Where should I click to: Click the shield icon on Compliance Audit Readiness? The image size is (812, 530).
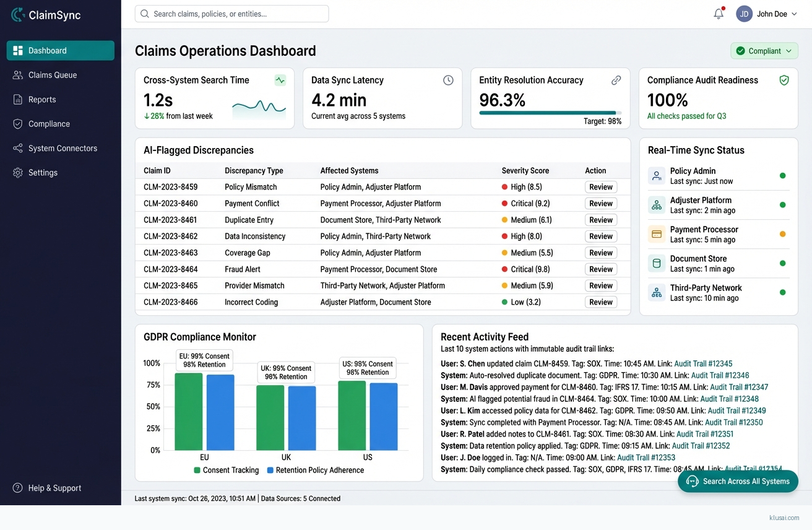tap(784, 80)
